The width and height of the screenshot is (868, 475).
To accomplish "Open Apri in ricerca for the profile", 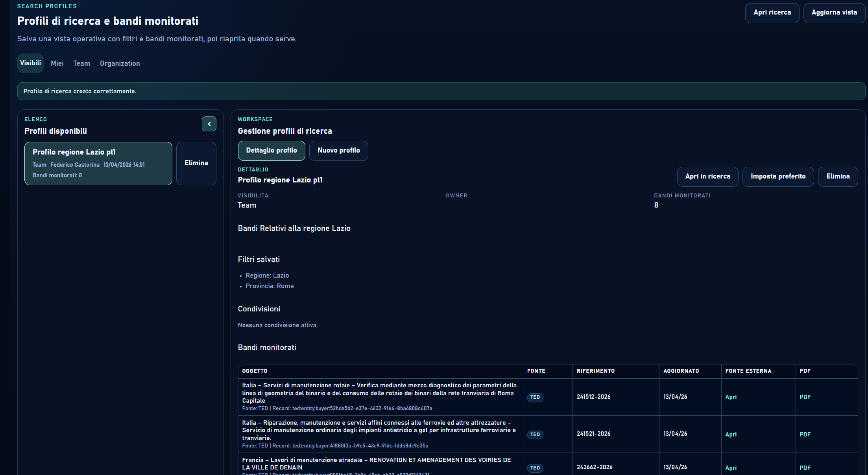I will (x=707, y=177).
